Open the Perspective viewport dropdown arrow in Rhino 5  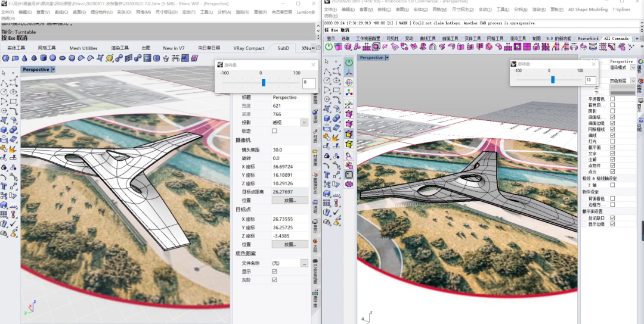(388, 58)
